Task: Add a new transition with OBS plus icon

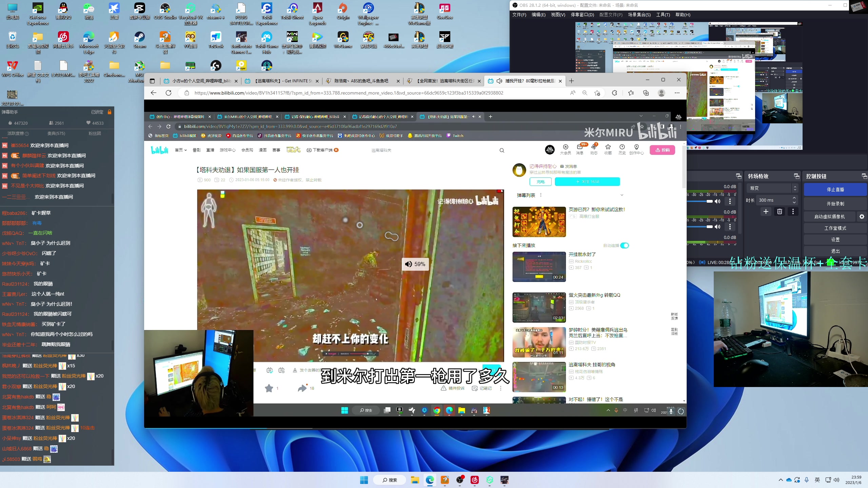Action: coord(766,211)
